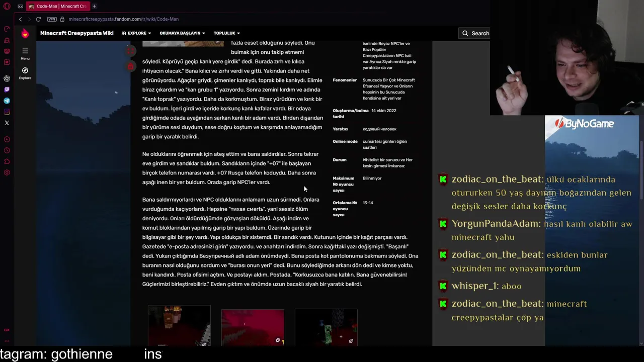Open the creeper gallery thumbnail
The image size is (644, 362).
[326, 327]
